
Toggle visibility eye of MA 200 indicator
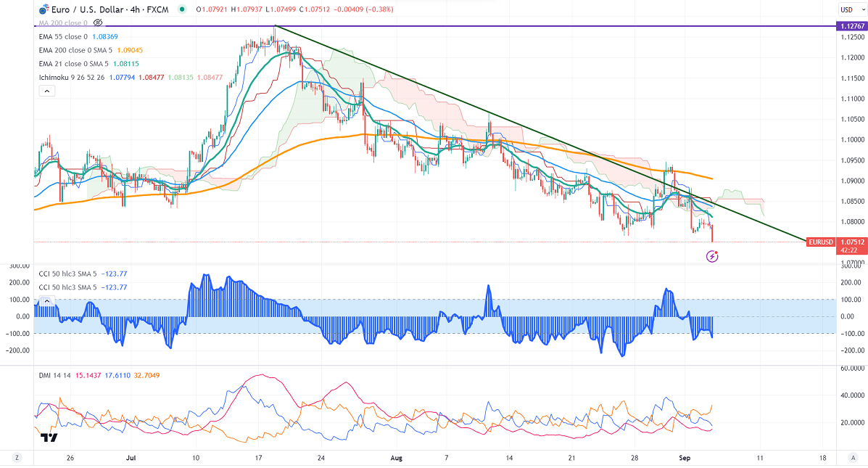[98, 22]
